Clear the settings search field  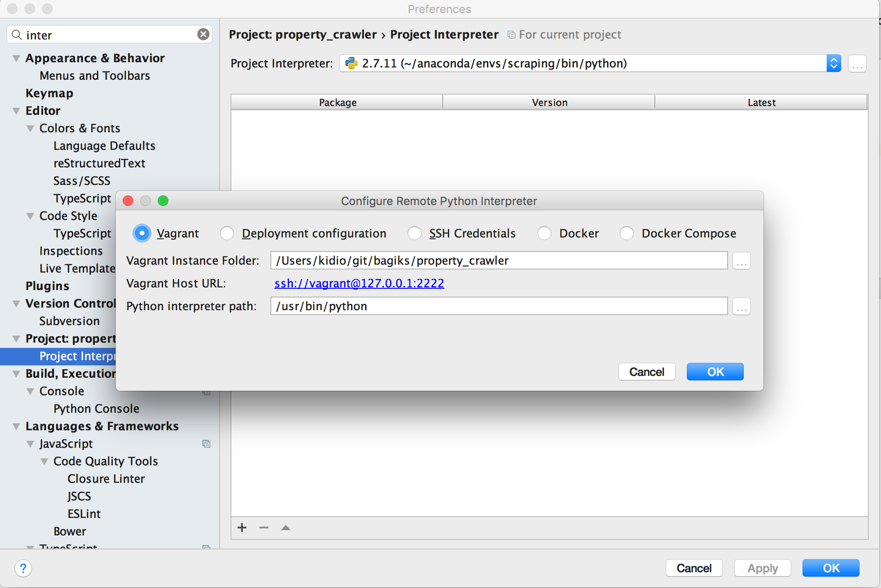pos(203,34)
